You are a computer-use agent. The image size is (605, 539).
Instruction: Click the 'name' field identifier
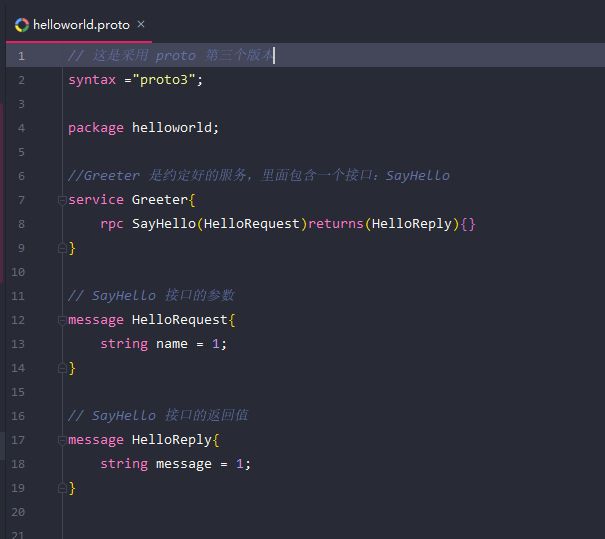point(172,344)
